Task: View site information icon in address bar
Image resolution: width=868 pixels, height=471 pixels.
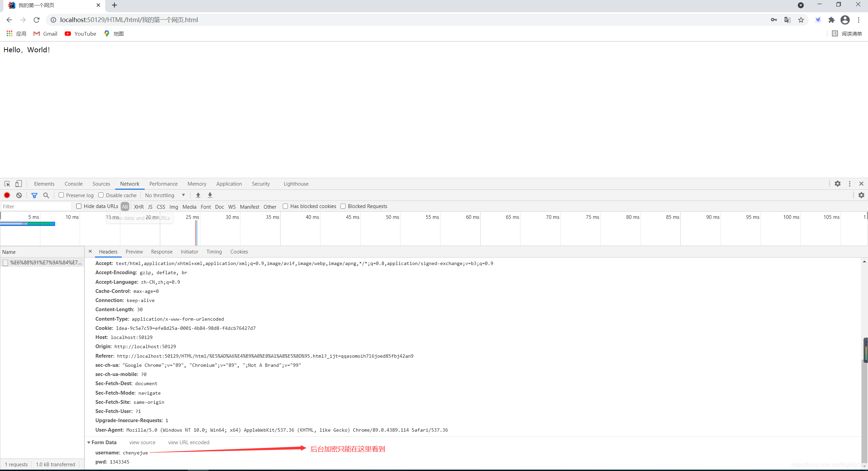Action: 53,20
